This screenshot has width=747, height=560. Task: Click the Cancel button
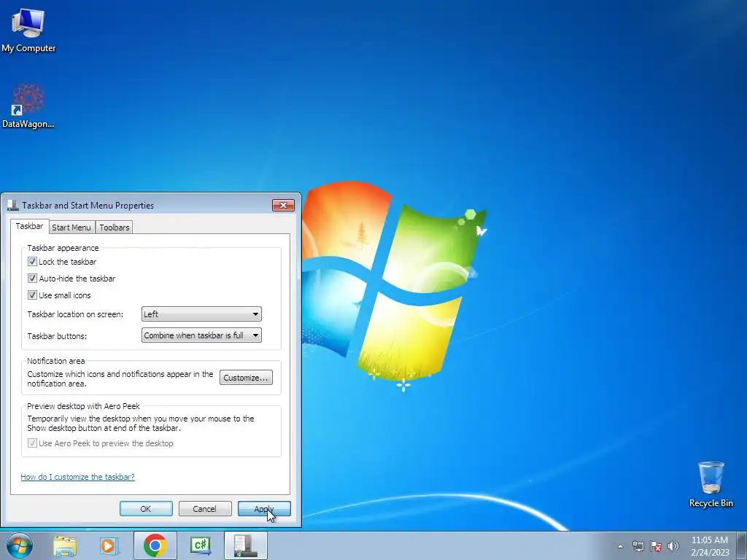[205, 508]
